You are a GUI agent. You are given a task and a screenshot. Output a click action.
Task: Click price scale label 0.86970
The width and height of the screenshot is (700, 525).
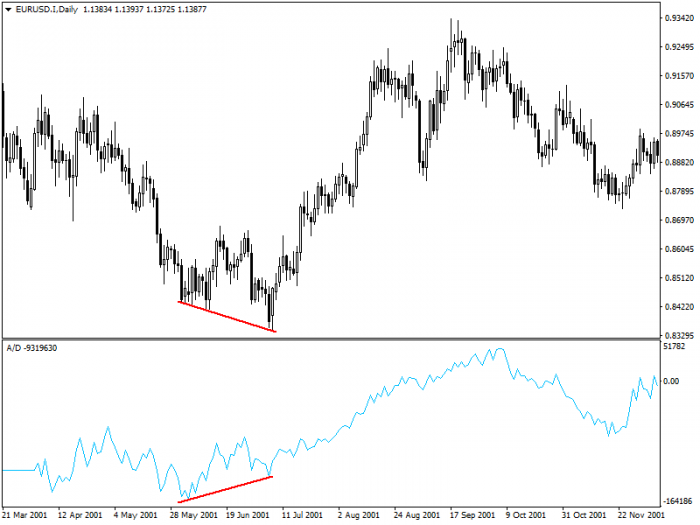(x=679, y=220)
